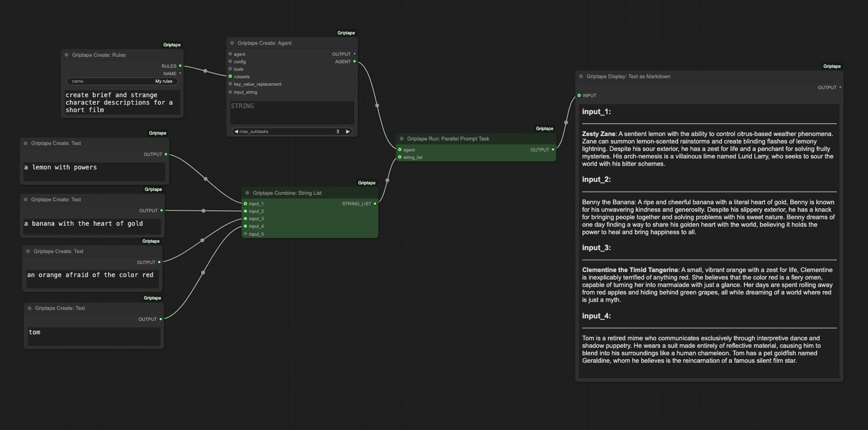
Task: Click the rules text 'create brief and strange character descriptions'
Action: (x=122, y=102)
